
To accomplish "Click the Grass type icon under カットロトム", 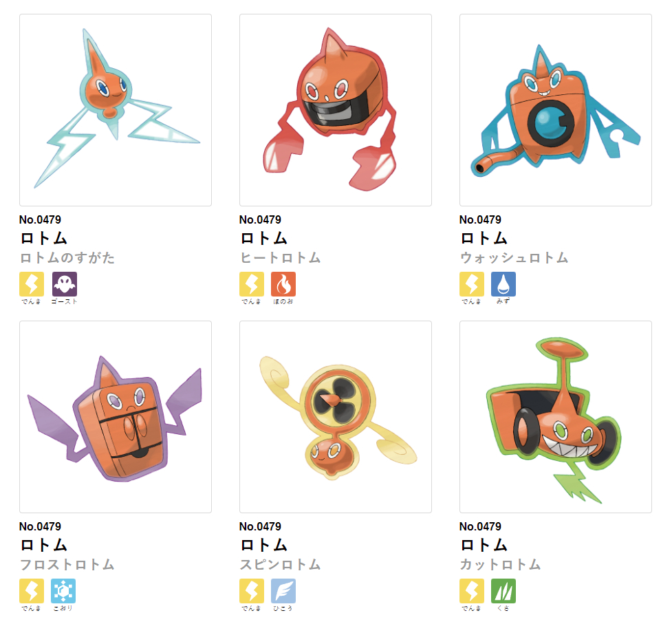I will (503, 590).
